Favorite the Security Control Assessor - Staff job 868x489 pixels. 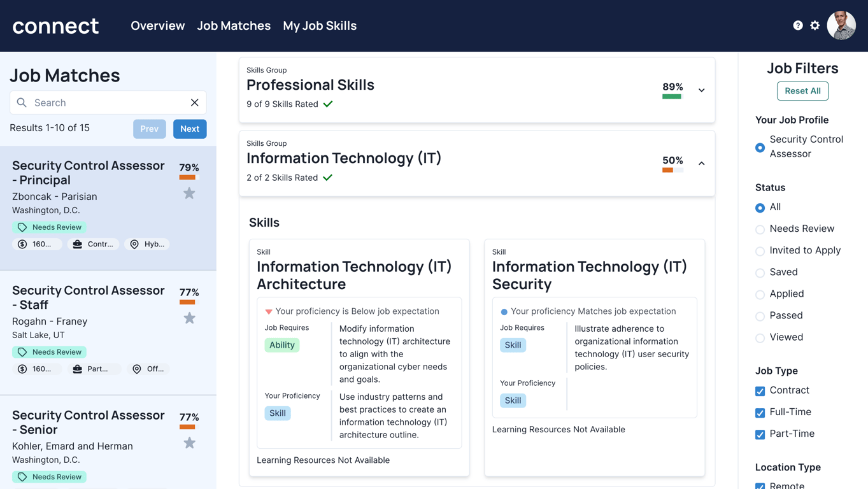(x=189, y=318)
